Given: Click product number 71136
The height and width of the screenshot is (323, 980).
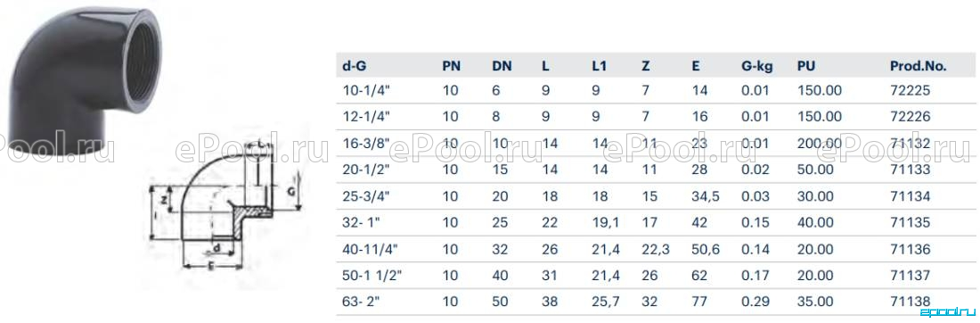Looking at the screenshot, I should click(x=910, y=249).
